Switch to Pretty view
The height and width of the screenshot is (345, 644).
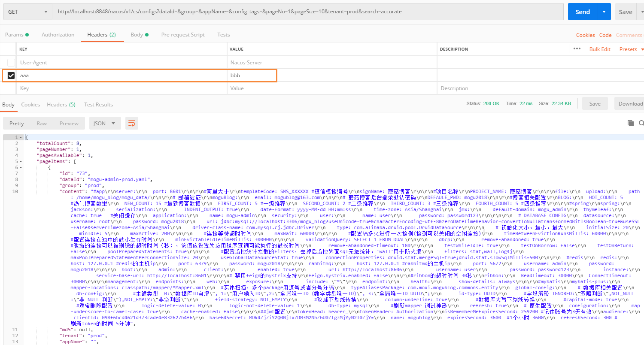pyautogui.click(x=17, y=124)
